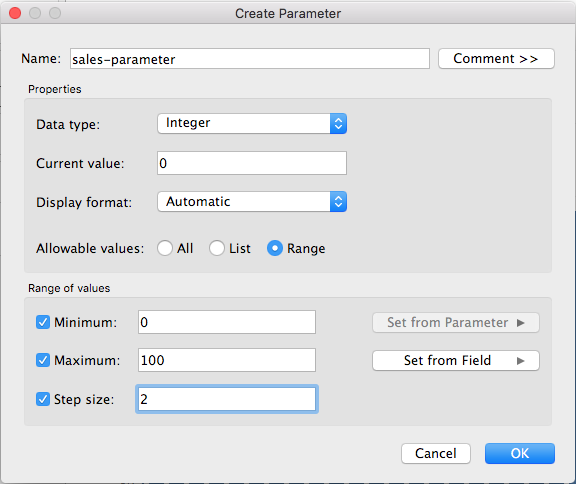
Task: Confirm with the OK button
Action: click(x=520, y=454)
